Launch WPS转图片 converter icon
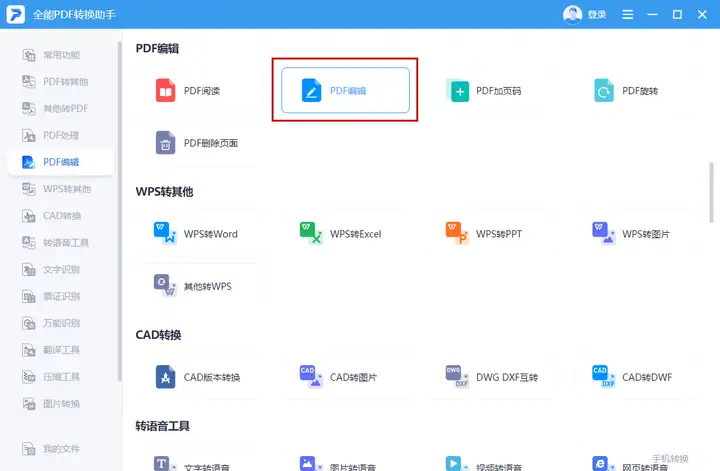 [x=603, y=233]
